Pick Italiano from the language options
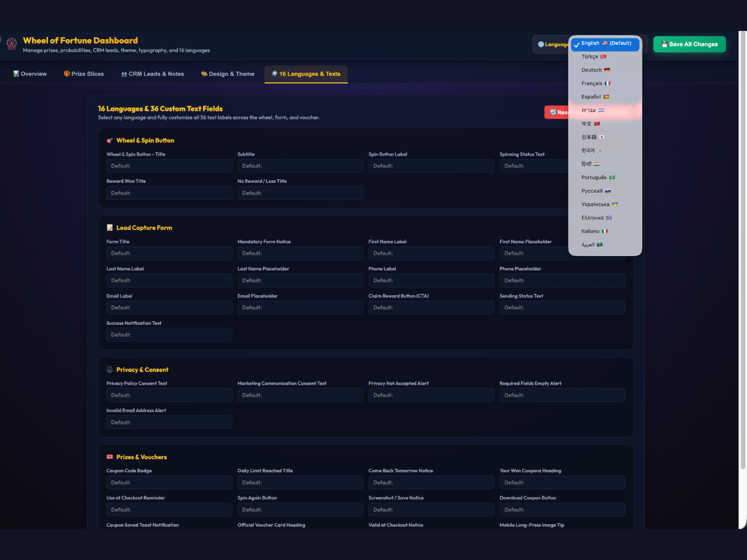The image size is (747, 560). [x=605, y=231]
